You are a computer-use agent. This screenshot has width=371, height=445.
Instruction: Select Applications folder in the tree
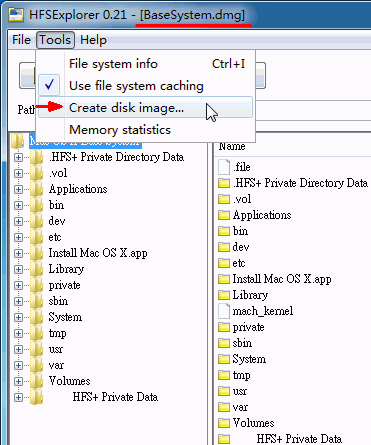tap(78, 189)
